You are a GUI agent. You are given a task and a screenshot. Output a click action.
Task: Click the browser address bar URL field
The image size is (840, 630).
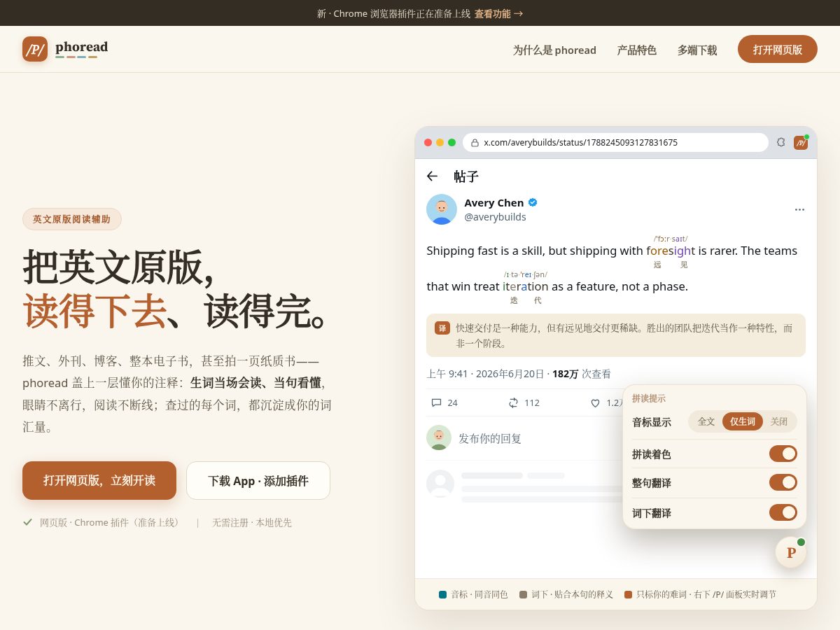[615, 142]
